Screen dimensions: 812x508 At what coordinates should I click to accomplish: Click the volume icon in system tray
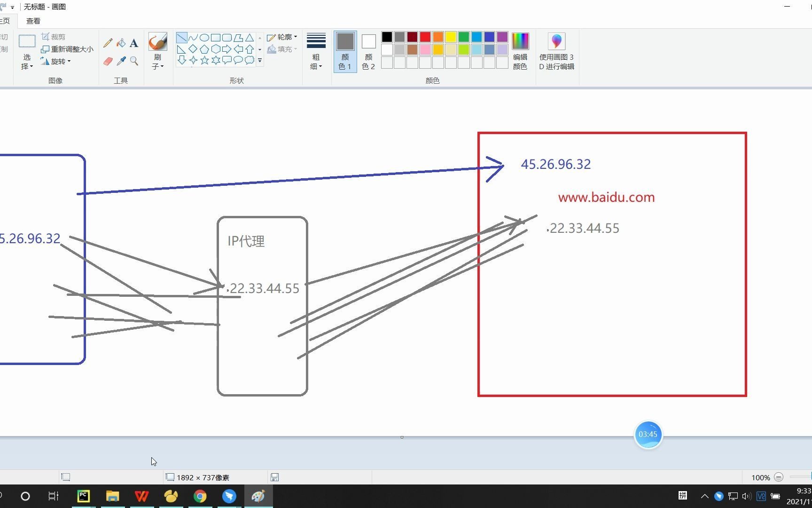pos(747,496)
